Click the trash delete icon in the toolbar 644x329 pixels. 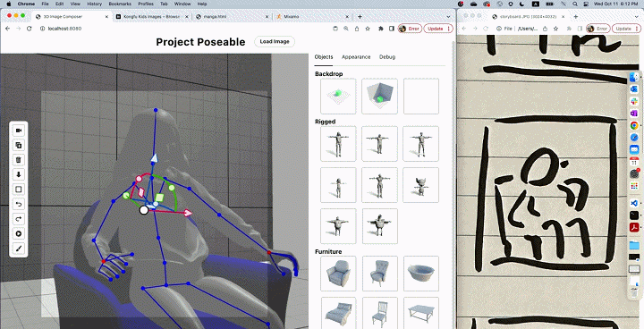19,160
